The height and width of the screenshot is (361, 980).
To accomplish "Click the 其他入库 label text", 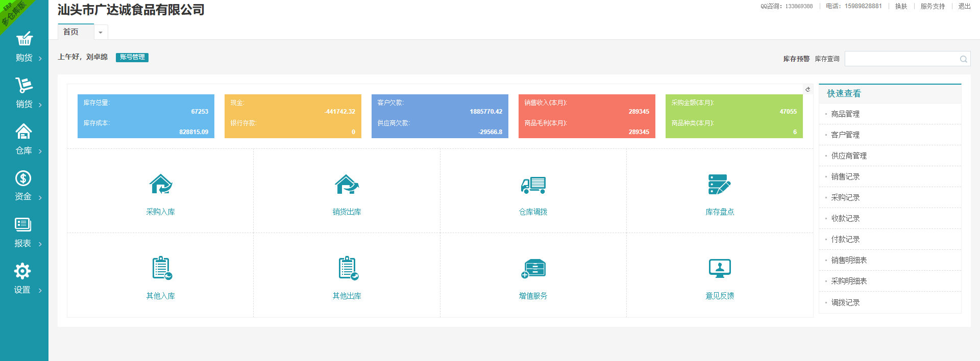I will pos(160,296).
